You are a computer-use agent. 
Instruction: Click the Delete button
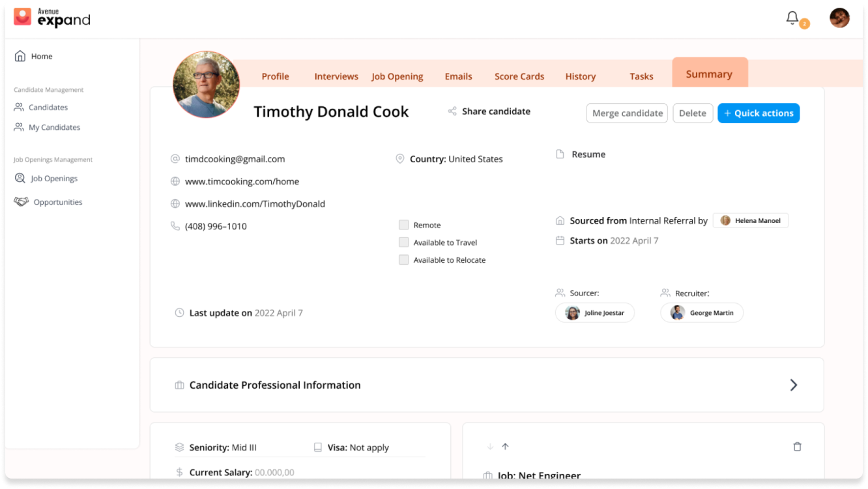[693, 113]
